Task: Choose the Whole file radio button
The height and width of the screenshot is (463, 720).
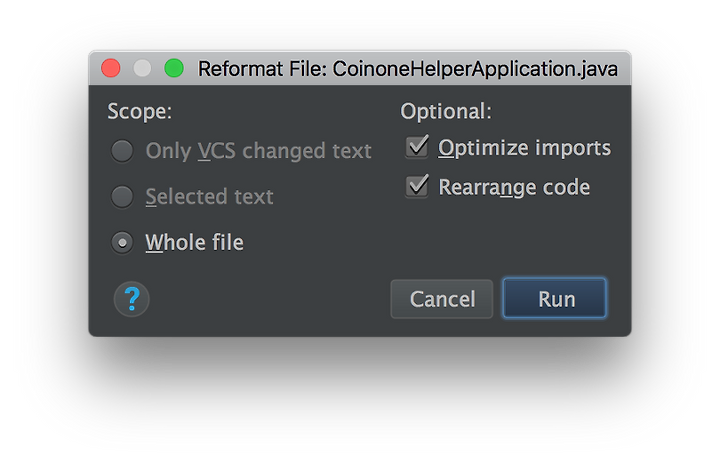Action: pos(122,243)
